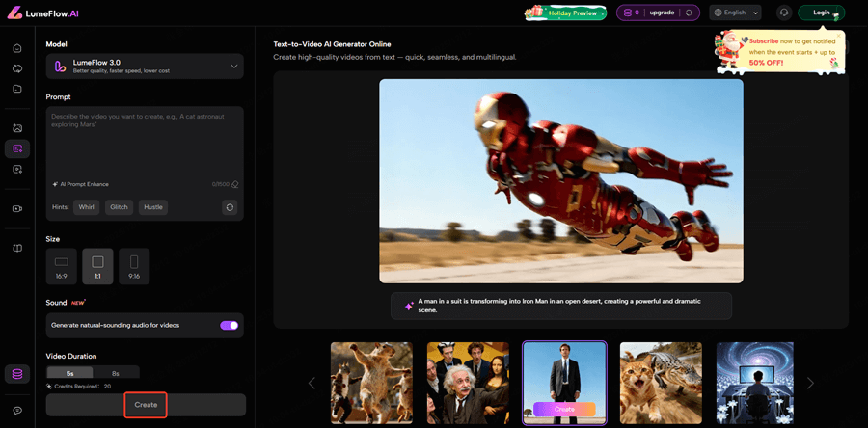Open the book tutorial sidebar icon
Viewport: 868px width, 428px height.
pyautogui.click(x=17, y=249)
